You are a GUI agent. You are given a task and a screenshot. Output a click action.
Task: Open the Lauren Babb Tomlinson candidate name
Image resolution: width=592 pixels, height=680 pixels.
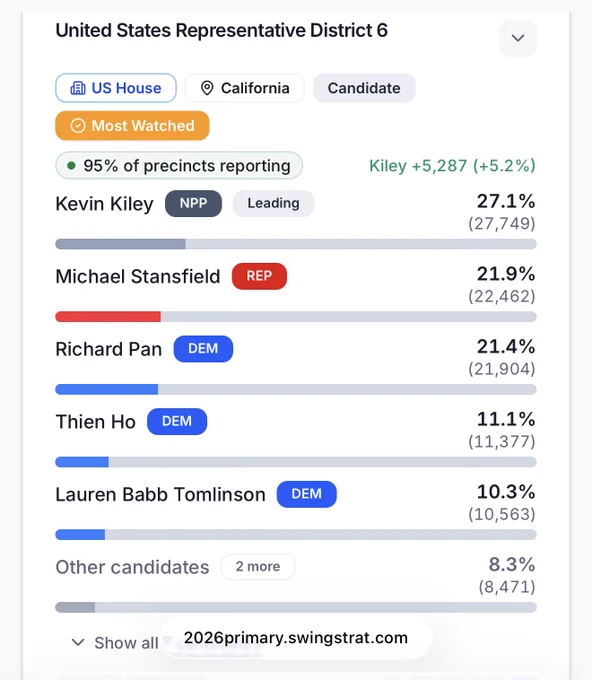tap(160, 494)
